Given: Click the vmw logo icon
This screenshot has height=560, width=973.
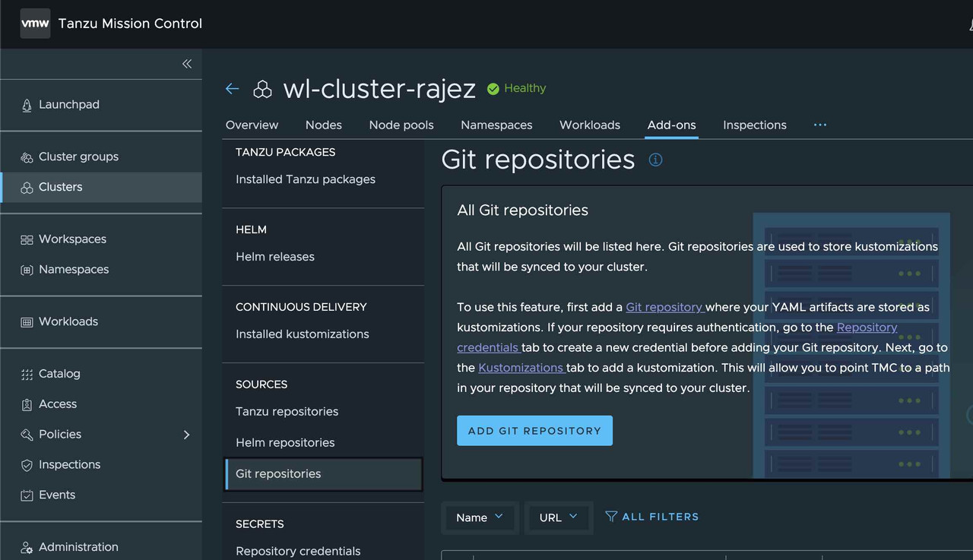Looking at the screenshot, I should 35,24.
